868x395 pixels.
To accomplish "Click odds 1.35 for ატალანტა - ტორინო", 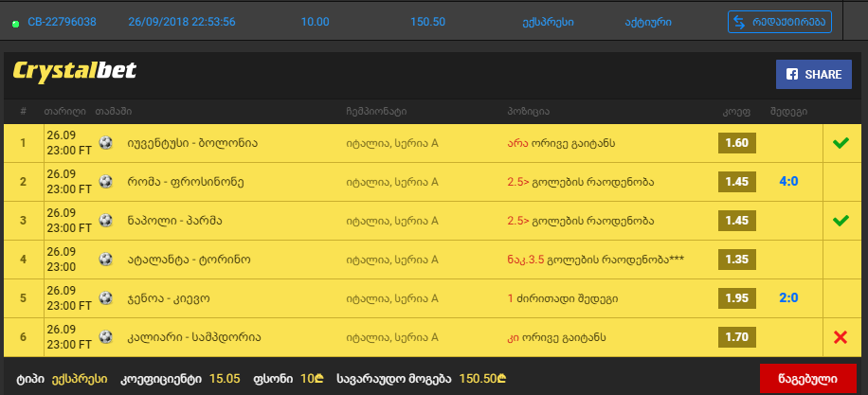I will (x=737, y=259).
